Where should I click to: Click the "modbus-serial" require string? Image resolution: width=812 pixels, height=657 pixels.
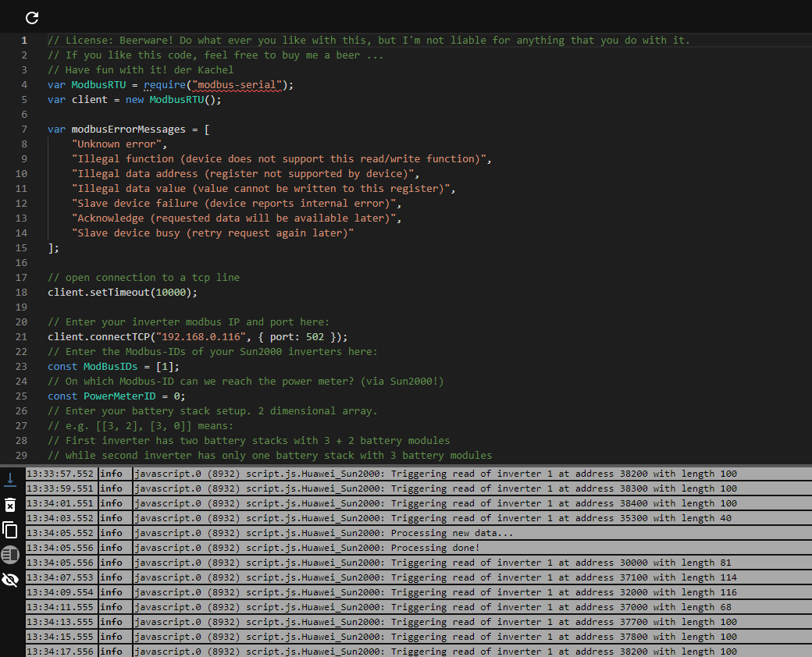[x=237, y=85]
